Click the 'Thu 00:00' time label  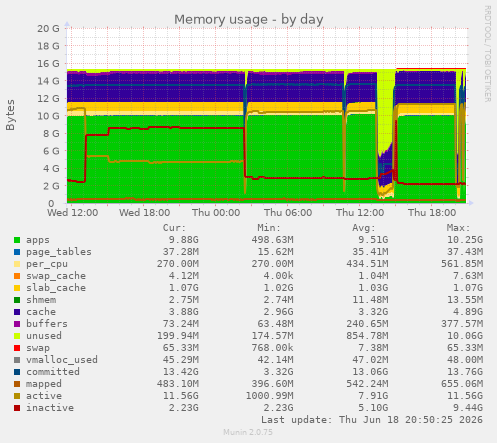[x=216, y=213]
